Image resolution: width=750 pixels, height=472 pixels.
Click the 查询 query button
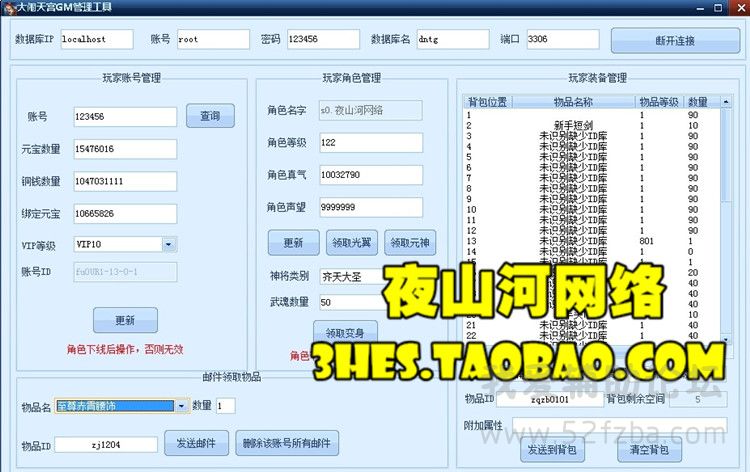[x=210, y=116]
